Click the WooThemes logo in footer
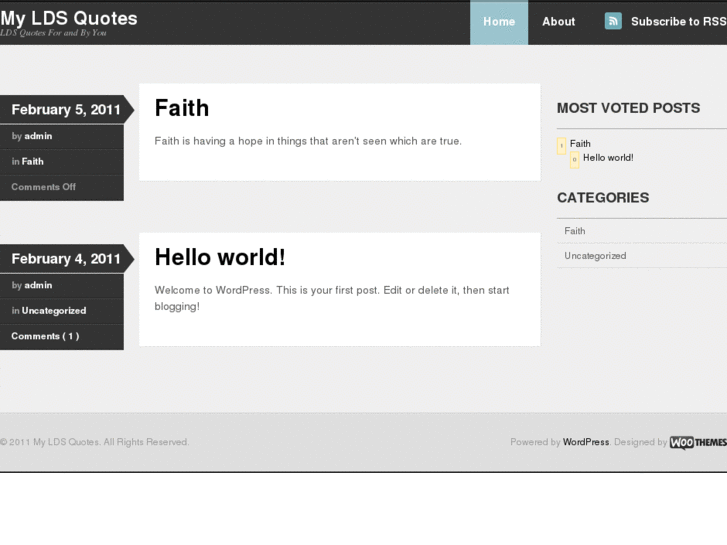727x545 pixels. point(698,442)
